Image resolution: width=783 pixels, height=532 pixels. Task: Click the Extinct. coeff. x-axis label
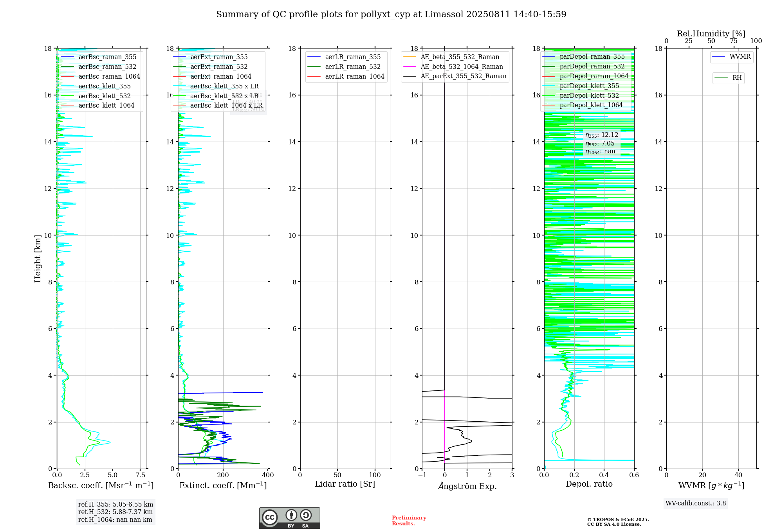223,485
